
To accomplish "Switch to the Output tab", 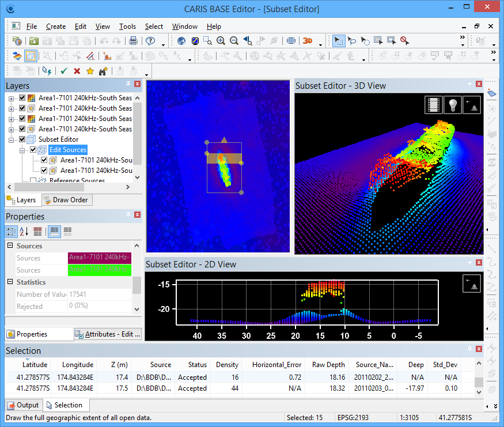I will pos(23,405).
